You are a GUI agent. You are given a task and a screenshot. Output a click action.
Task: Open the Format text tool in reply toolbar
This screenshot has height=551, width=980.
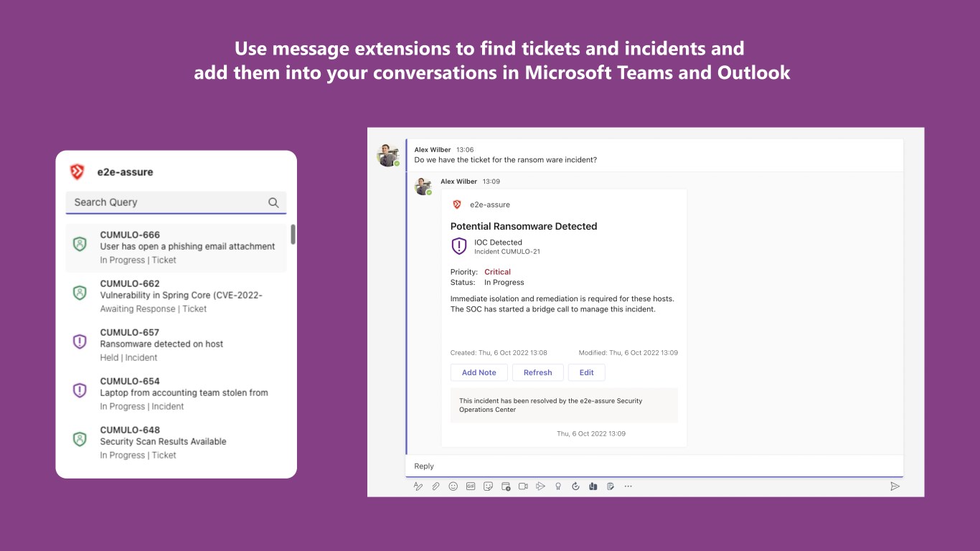coord(418,486)
